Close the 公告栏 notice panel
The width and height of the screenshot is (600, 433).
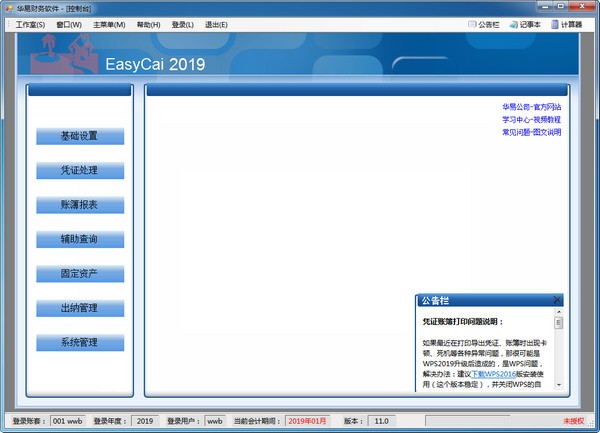557,300
